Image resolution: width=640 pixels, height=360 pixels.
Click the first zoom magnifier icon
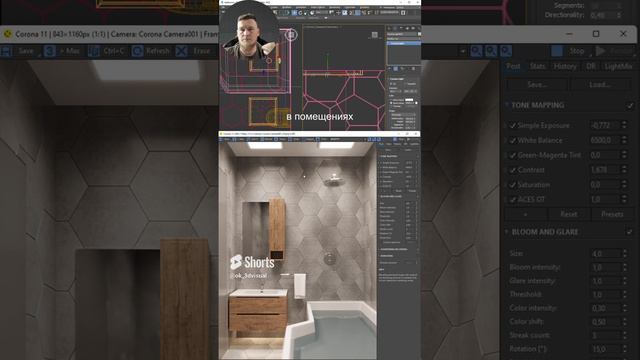tap(476, 51)
